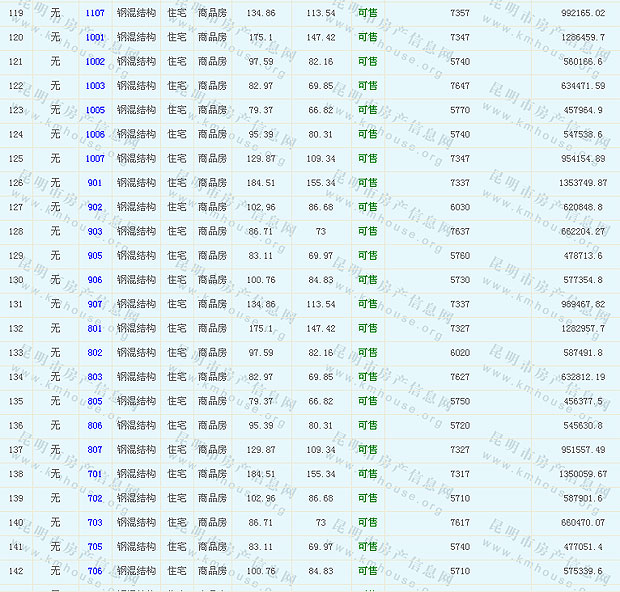Click room 801 link

95,328
